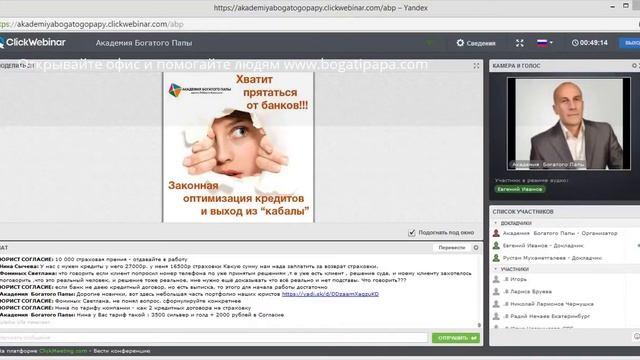Toggle the Подогнать под окно checkbox
This screenshot has height=360, width=640.
[x=411, y=233]
